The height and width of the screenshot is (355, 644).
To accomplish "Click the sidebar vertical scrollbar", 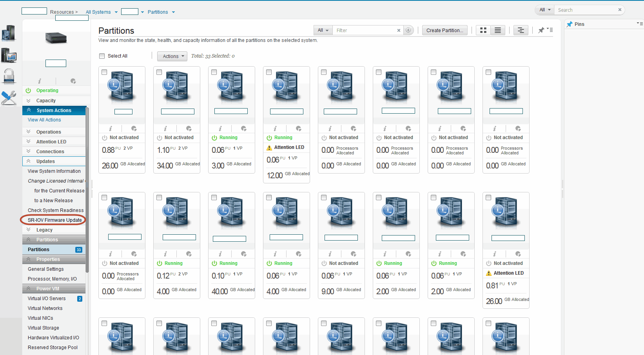I will 87,188.
